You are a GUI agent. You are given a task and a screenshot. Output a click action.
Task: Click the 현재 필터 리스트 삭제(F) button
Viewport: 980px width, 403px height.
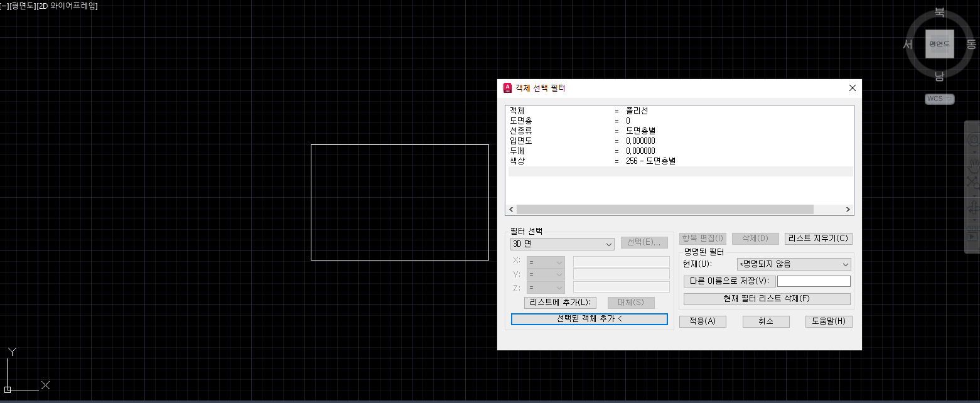[x=767, y=299]
